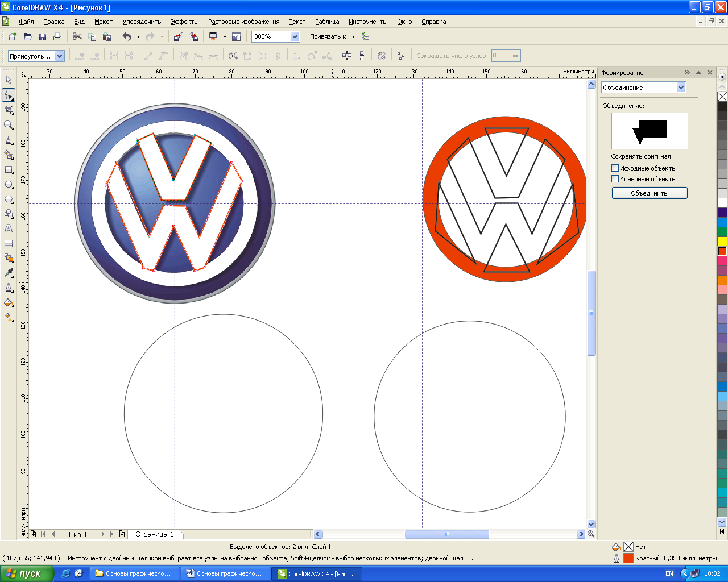
Task: Select the Interactive Blend tool
Action: pyautogui.click(x=9, y=258)
